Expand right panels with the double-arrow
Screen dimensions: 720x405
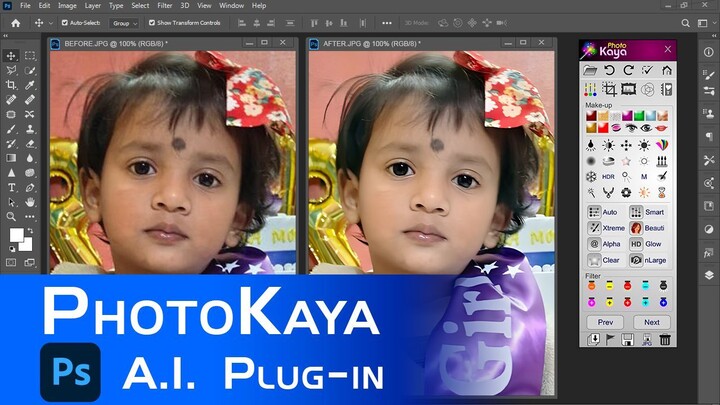point(714,36)
